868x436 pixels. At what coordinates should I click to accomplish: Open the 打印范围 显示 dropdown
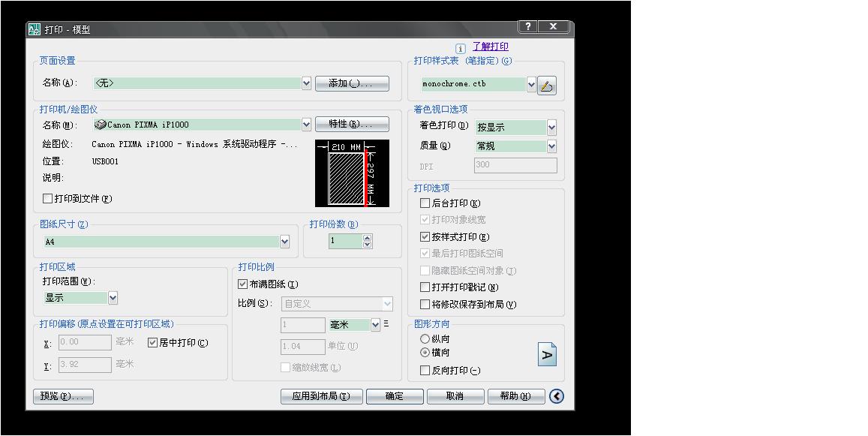coord(113,298)
